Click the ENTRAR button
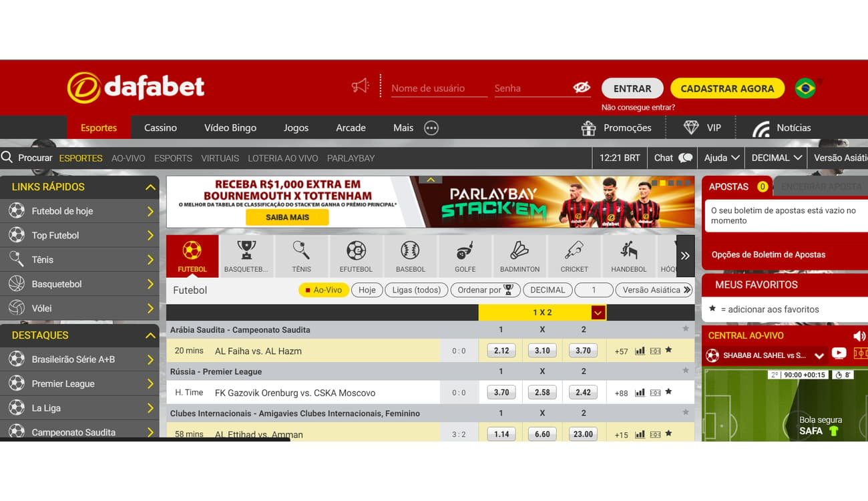Viewport: 868px width, 501px height. click(x=632, y=88)
